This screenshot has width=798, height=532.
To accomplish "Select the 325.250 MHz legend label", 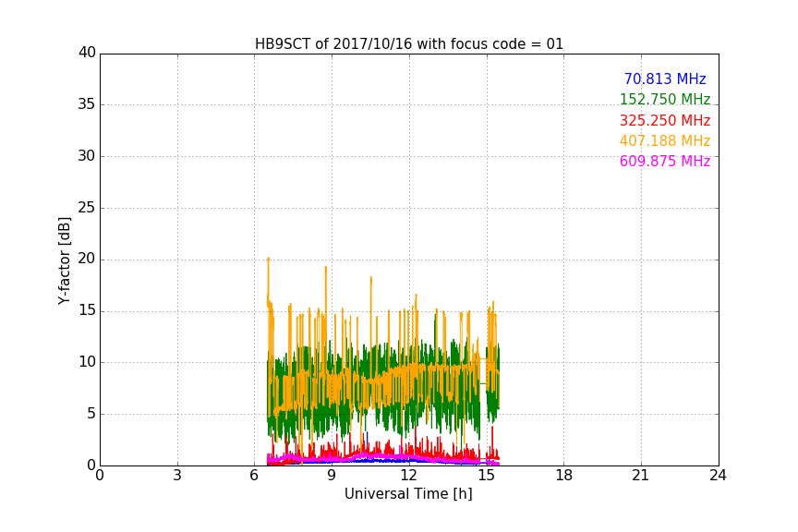I will (665, 121).
